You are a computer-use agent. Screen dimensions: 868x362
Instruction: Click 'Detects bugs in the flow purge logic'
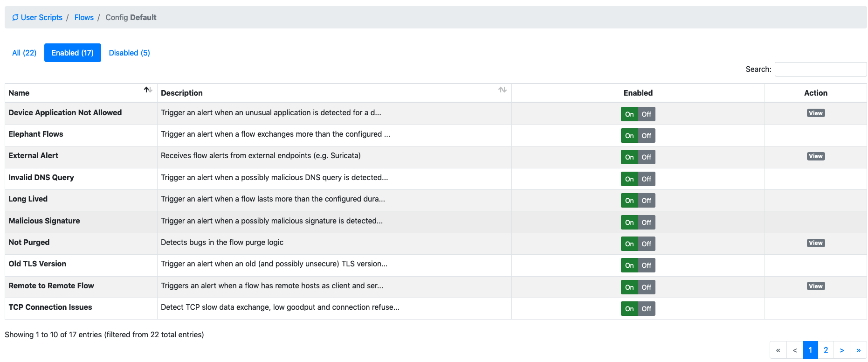[x=222, y=243]
